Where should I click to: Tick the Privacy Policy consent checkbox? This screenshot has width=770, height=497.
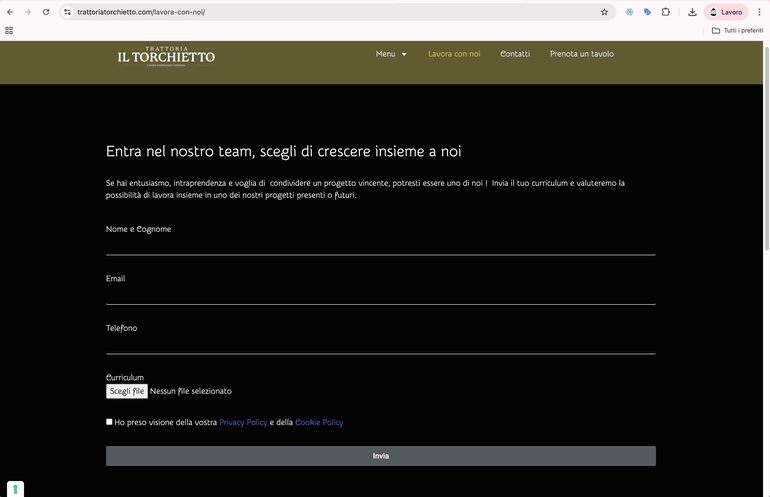109,422
